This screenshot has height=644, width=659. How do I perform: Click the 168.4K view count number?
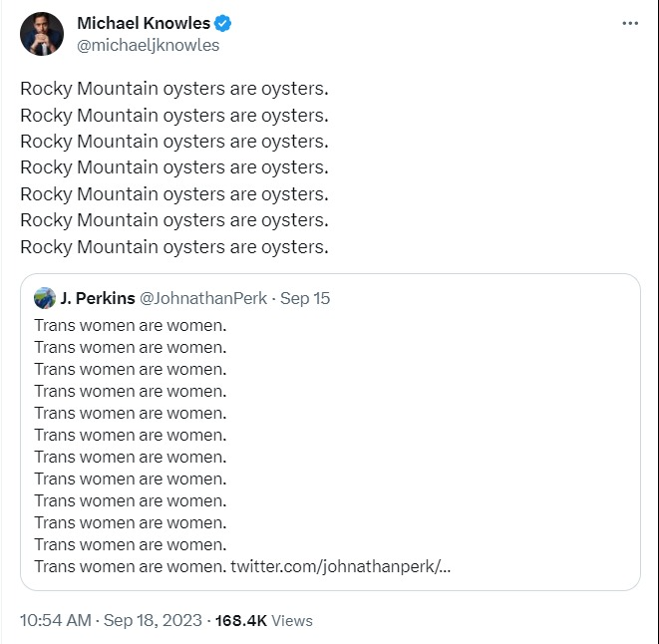click(x=242, y=620)
